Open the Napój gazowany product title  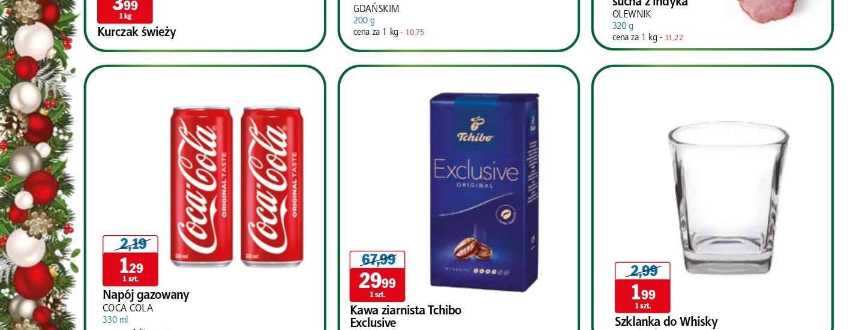[146, 295]
